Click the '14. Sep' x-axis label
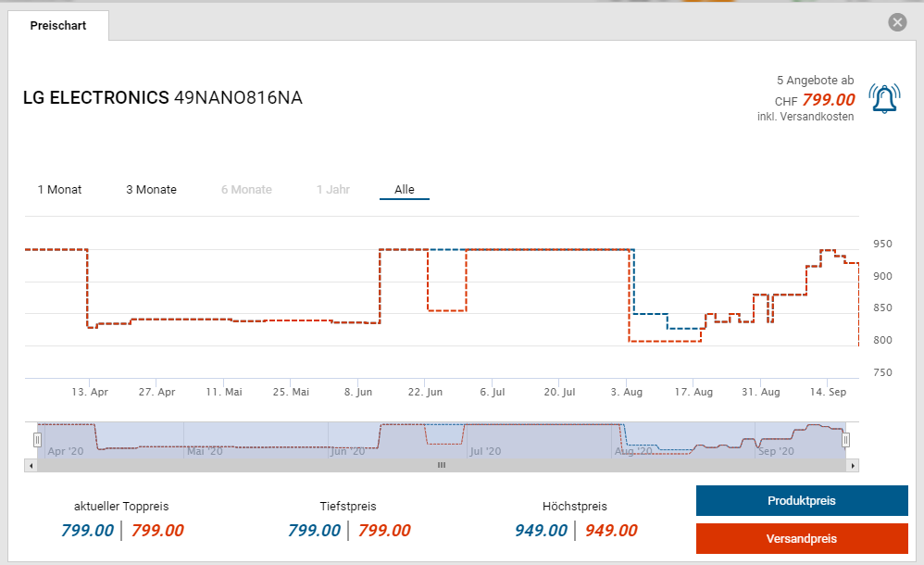This screenshot has width=924, height=565. point(828,392)
